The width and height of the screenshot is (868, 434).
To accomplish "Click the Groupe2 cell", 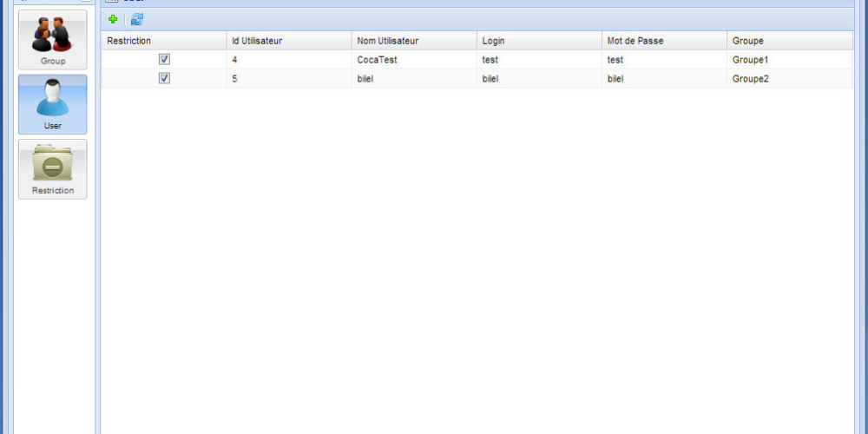I will [x=751, y=78].
